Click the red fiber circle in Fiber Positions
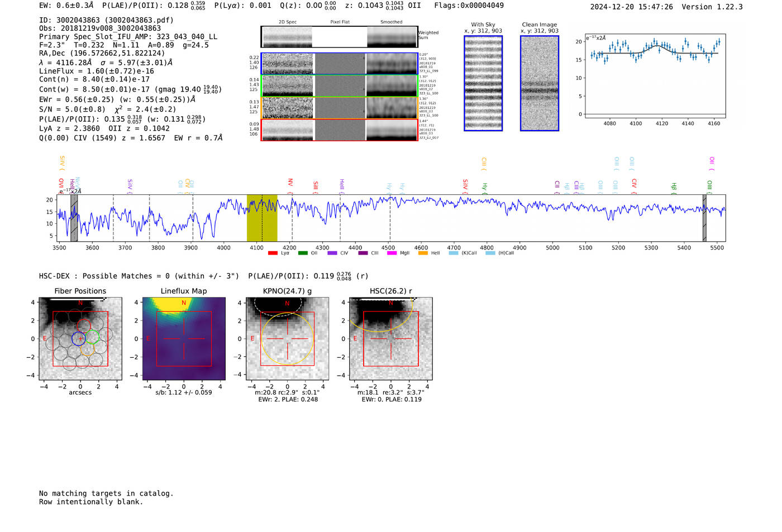 click(x=84, y=325)
